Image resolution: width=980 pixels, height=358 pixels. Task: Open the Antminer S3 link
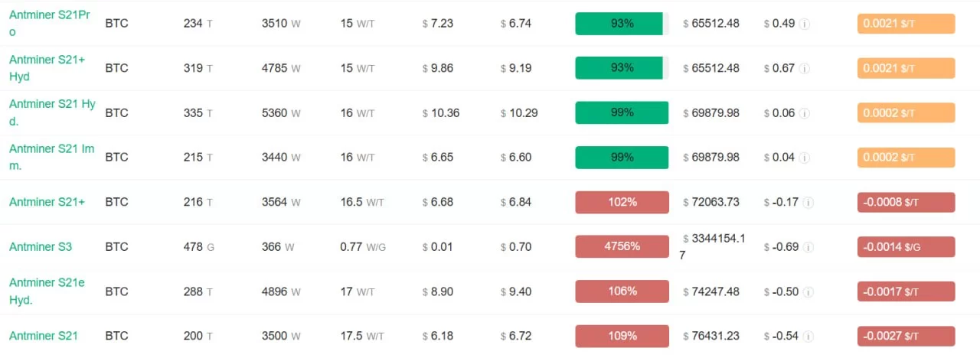pos(41,247)
